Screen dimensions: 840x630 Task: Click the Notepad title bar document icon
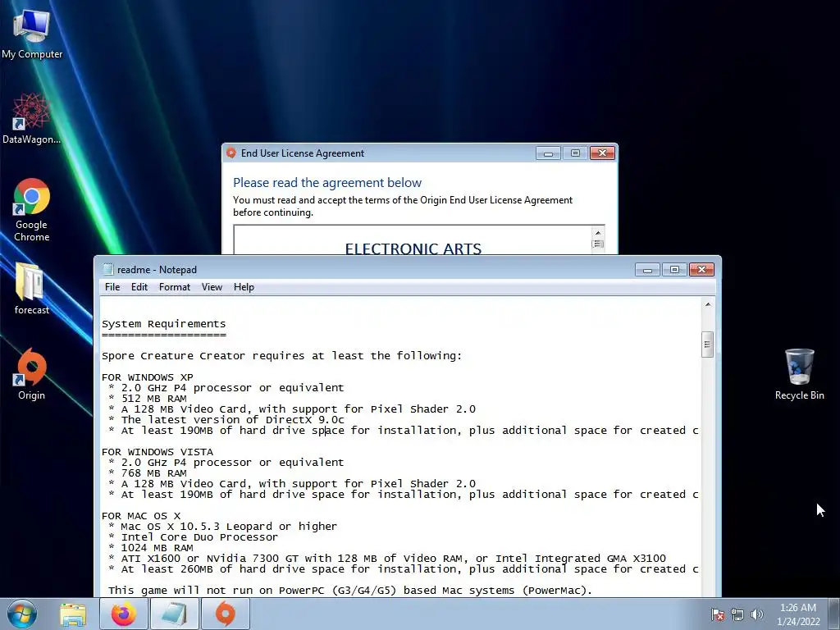click(x=108, y=269)
